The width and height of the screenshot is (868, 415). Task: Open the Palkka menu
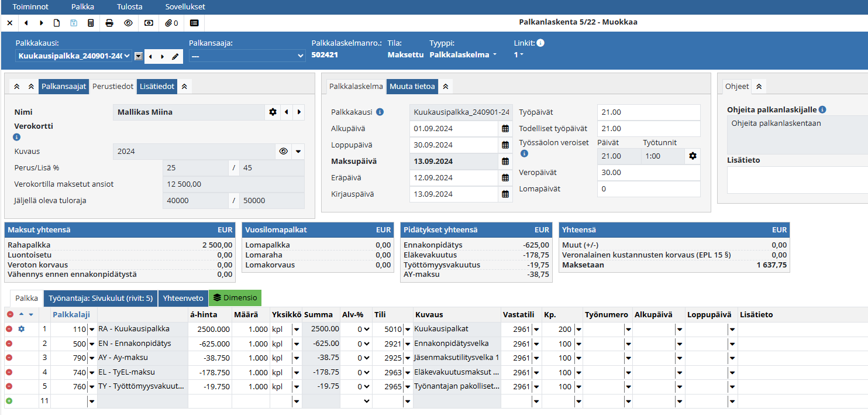coord(82,7)
